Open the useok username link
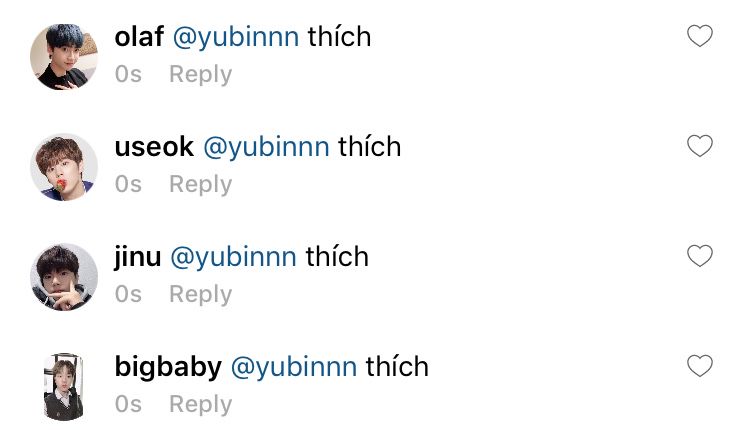Viewport: 750px width, 430px height. pyautogui.click(x=154, y=146)
